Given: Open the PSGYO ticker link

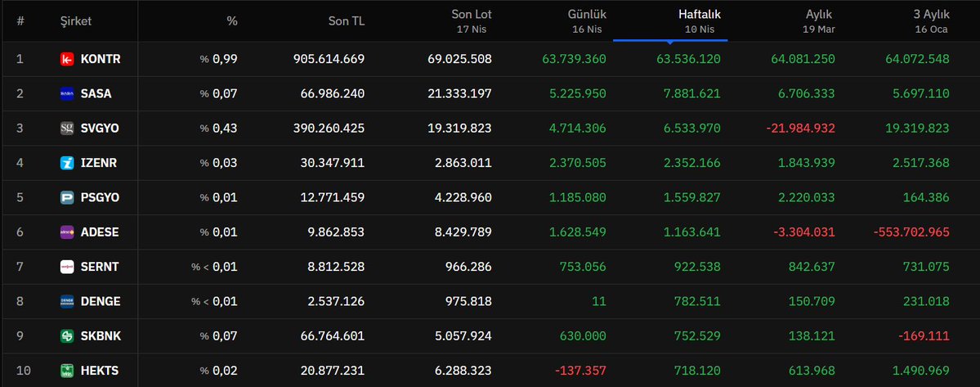Looking at the screenshot, I should coord(100,197).
